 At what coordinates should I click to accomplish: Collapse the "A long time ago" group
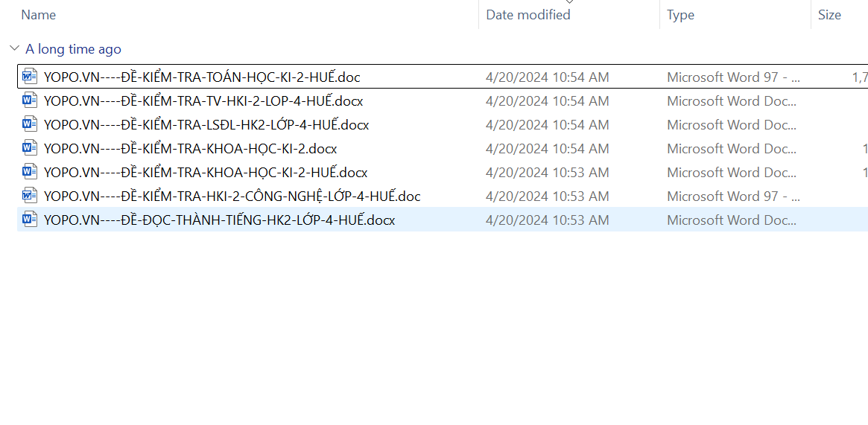pyautogui.click(x=14, y=49)
